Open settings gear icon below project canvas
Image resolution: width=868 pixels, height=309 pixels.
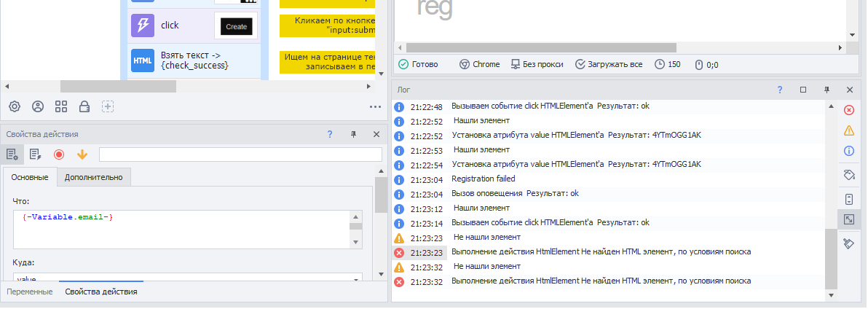pyautogui.click(x=15, y=106)
